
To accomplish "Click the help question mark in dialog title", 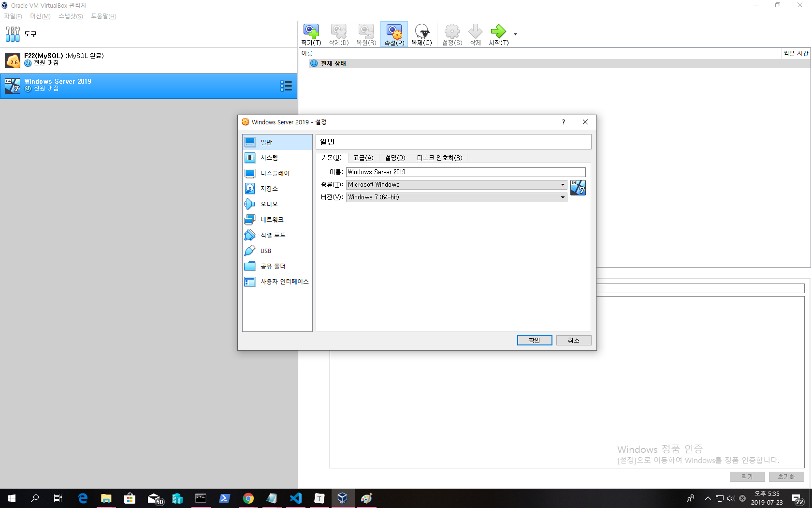I will 564,122.
